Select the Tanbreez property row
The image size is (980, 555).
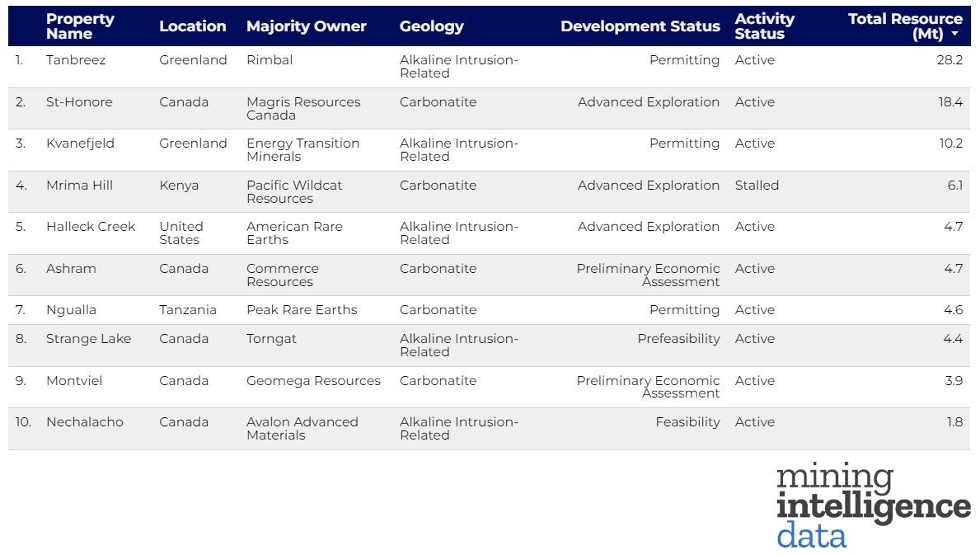[x=76, y=60]
